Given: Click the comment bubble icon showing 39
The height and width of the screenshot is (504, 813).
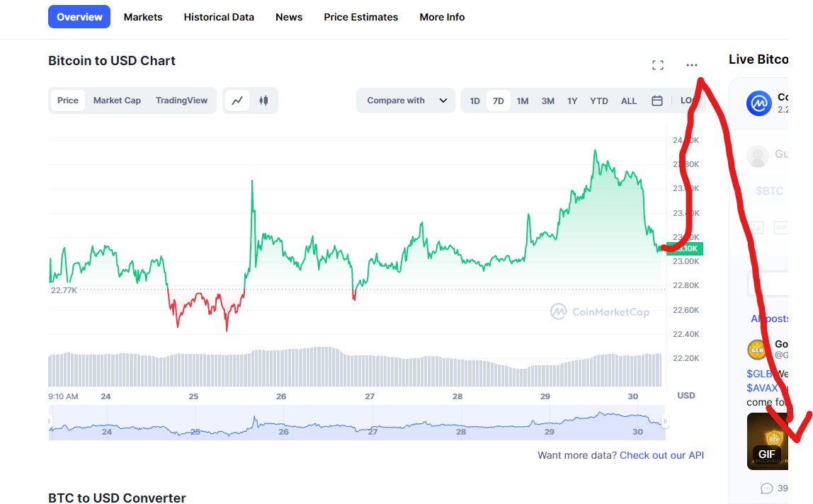Looking at the screenshot, I should tap(767, 488).
